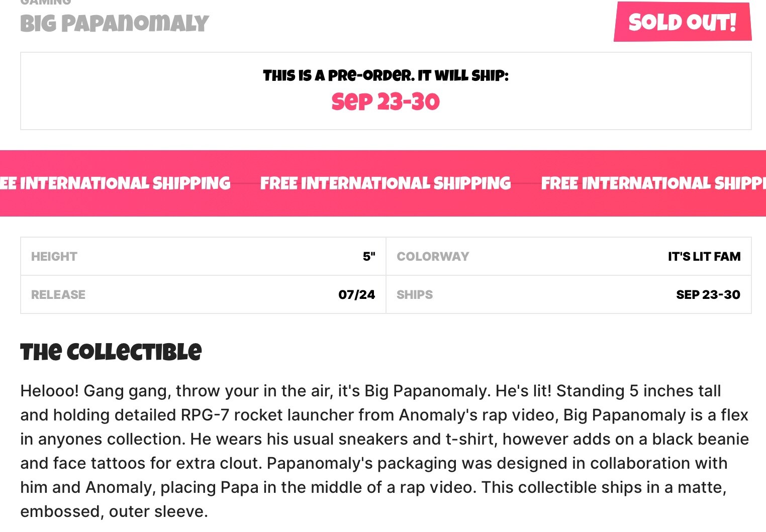Click the collectible description paragraph
Image resolution: width=766 pixels, height=532 pixels.
click(385, 451)
